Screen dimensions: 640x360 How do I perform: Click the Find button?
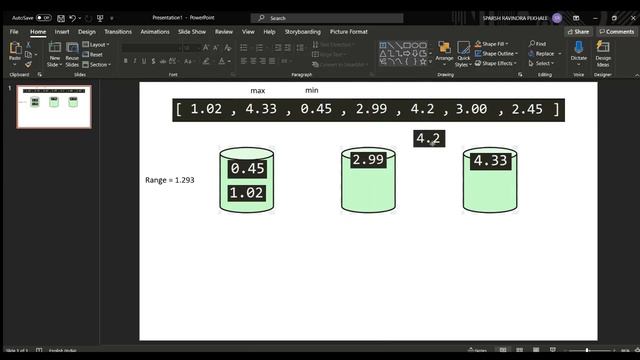pos(537,44)
